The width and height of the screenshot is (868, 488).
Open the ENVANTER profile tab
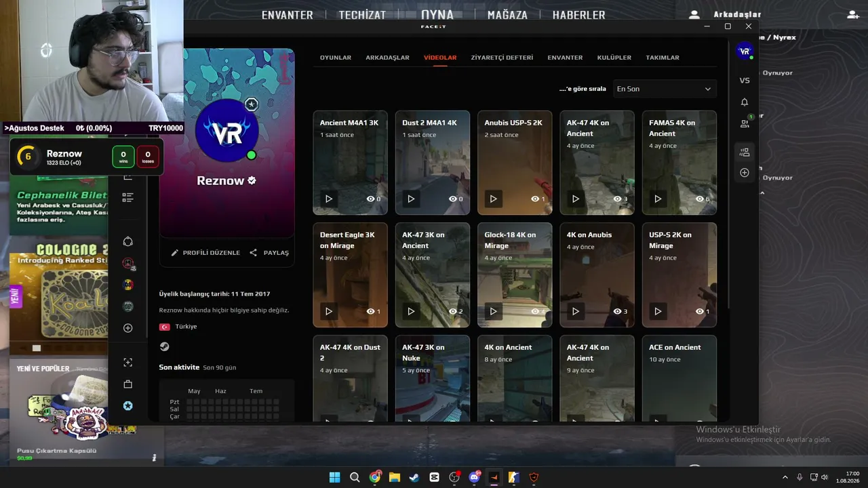pos(565,58)
